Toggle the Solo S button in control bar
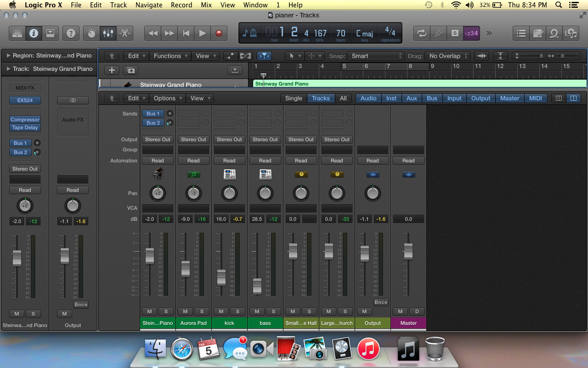Image resolution: width=588 pixels, height=368 pixels. coord(455,33)
